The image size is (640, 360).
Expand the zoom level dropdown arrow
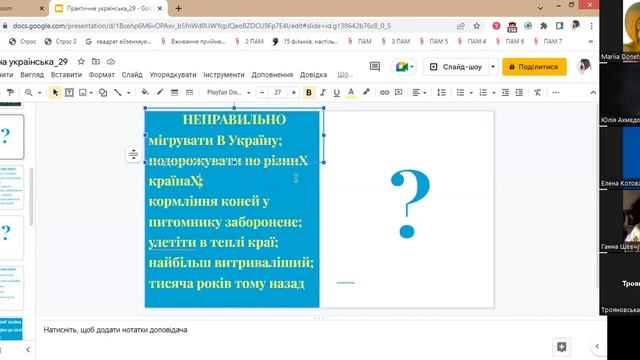40,93
